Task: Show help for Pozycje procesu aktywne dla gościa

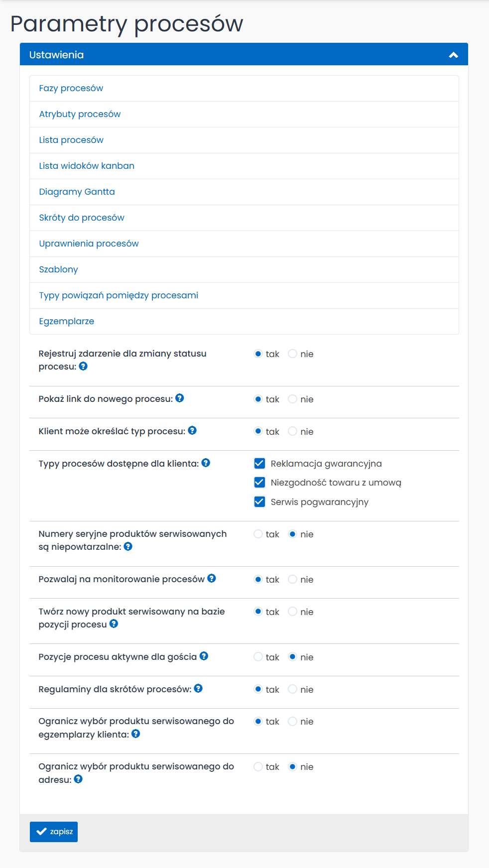Action: (204, 656)
